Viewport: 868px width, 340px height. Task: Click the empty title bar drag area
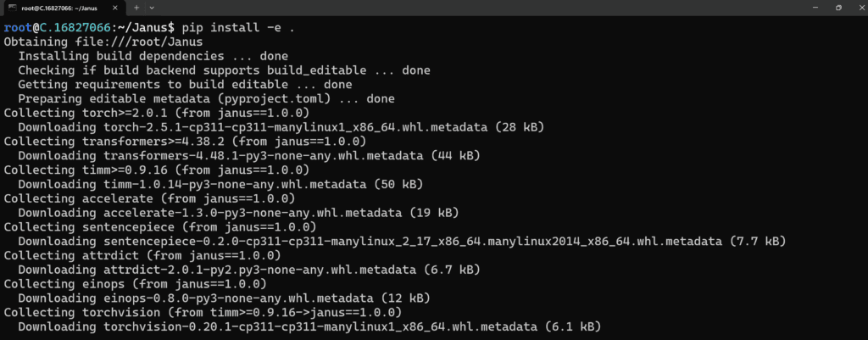[x=476, y=8]
